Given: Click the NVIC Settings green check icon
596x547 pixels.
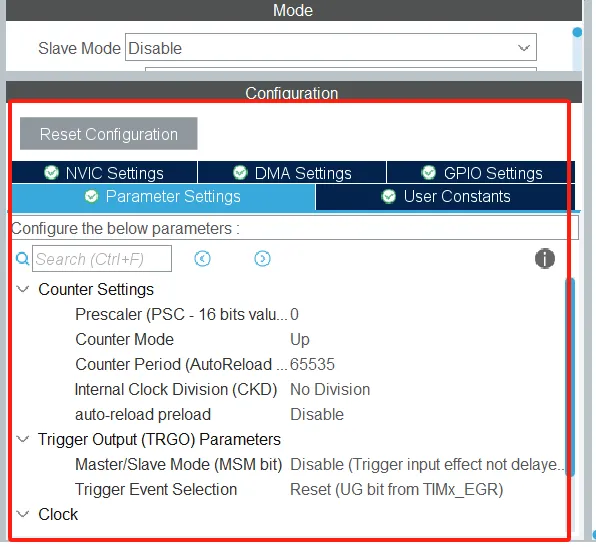Looking at the screenshot, I should 51,173.
